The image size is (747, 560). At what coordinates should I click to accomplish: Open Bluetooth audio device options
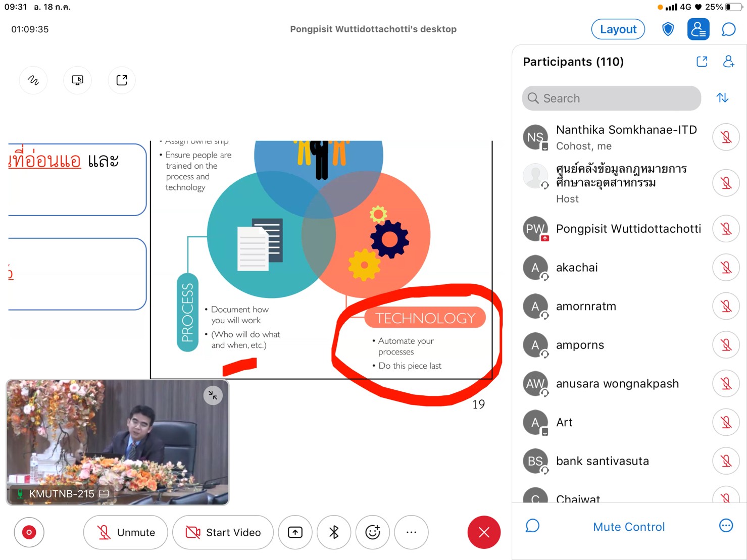click(334, 532)
